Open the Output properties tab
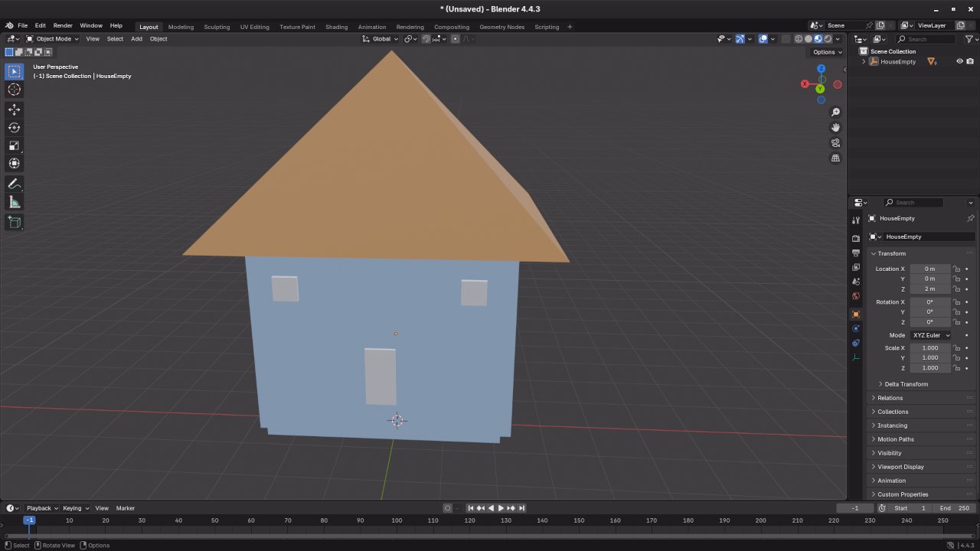 856,253
